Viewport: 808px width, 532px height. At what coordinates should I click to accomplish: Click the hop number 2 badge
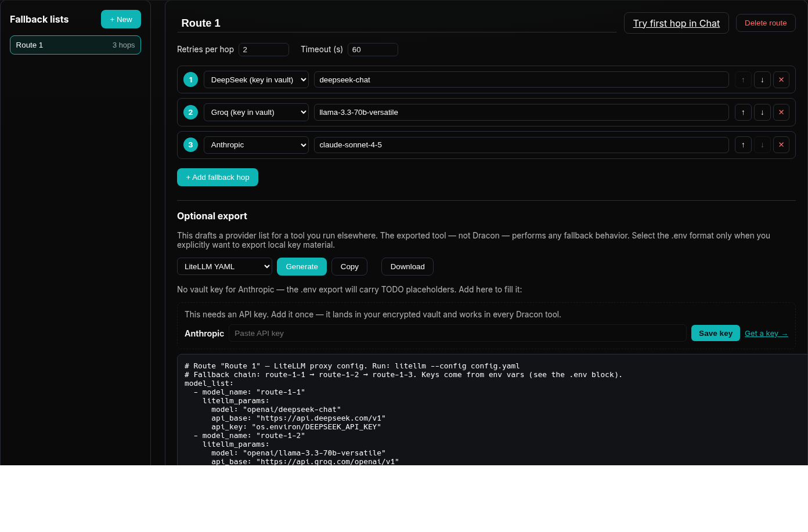(190, 112)
